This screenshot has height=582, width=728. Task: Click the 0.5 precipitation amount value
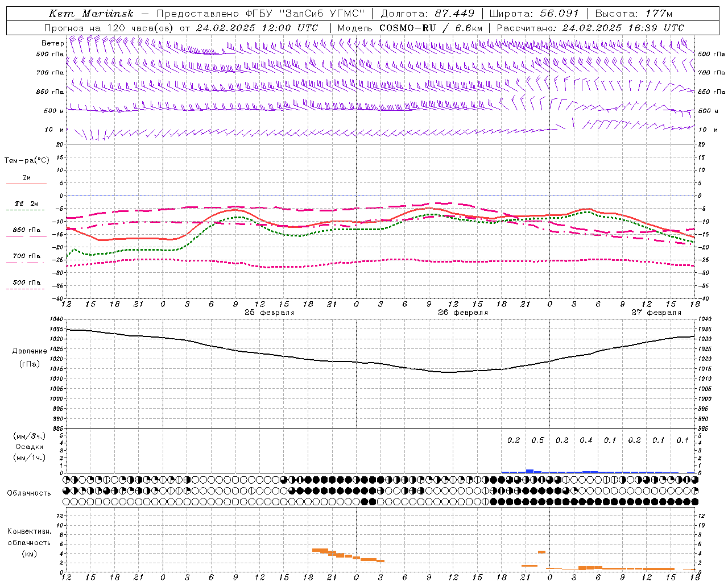537,440
